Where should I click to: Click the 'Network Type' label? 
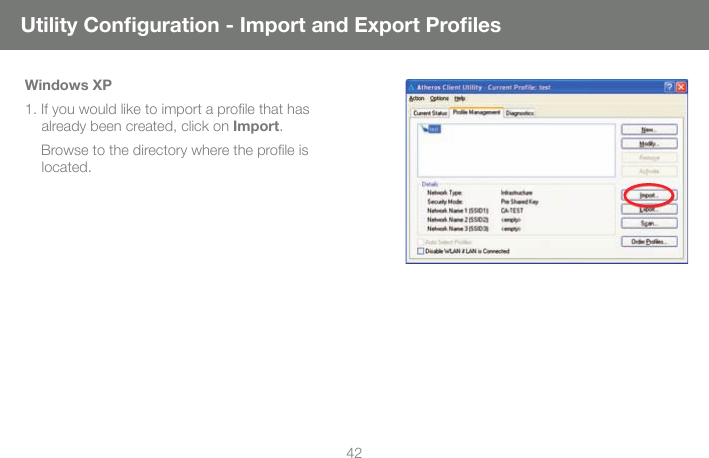pyautogui.click(x=444, y=193)
